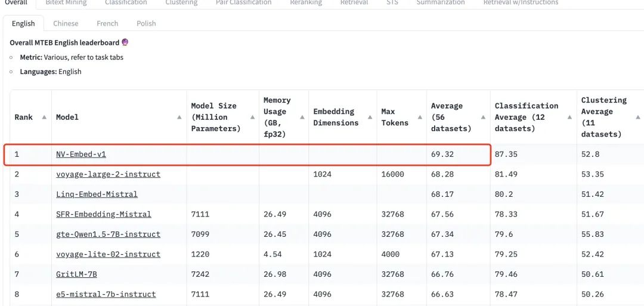Select the Polish language tab
The image size is (644, 306).
(x=146, y=23)
